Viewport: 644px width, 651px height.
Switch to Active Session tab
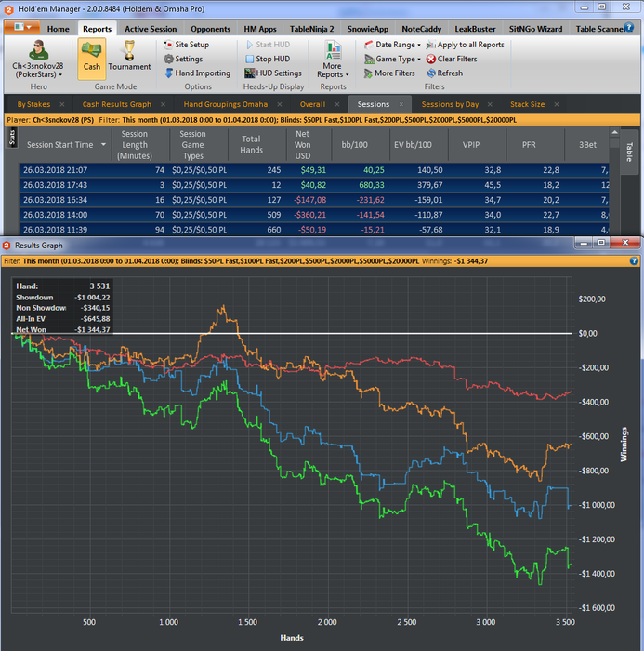tap(151, 29)
